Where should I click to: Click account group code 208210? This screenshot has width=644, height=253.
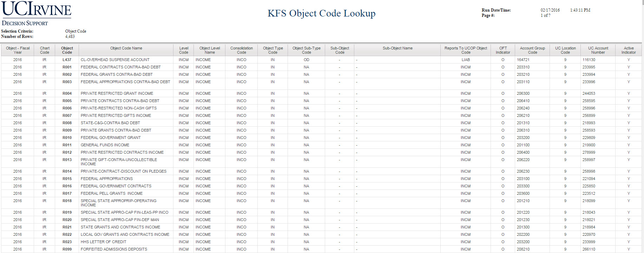coord(523,249)
